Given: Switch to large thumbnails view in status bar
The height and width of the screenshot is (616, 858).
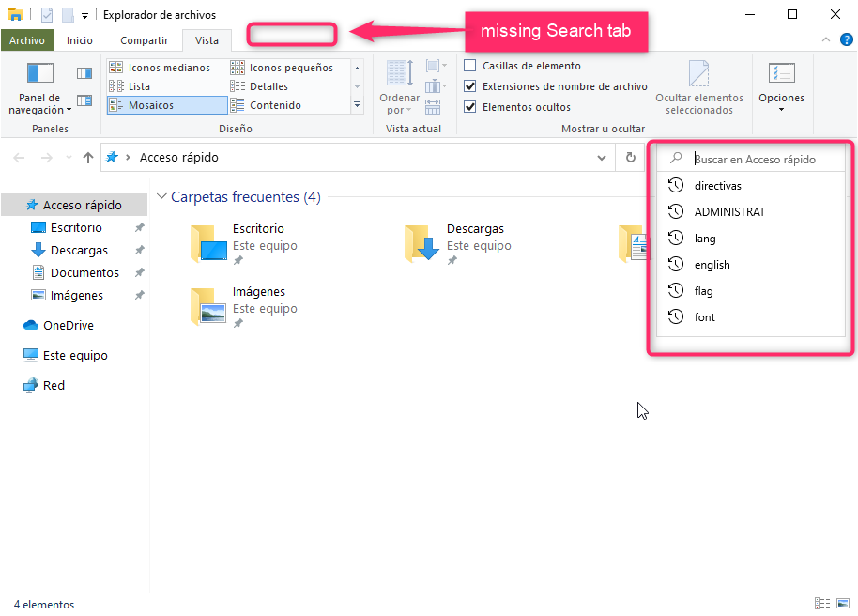Looking at the screenshot, I should coord(843,604).
